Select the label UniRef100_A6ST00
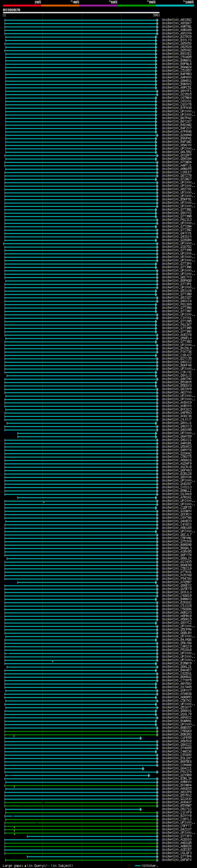The image size is (197, 868). 177,392
